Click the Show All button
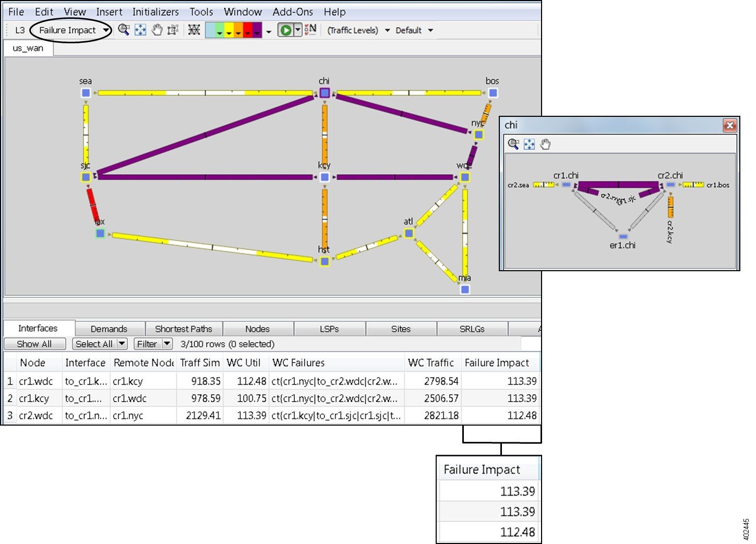 (34, 344)
